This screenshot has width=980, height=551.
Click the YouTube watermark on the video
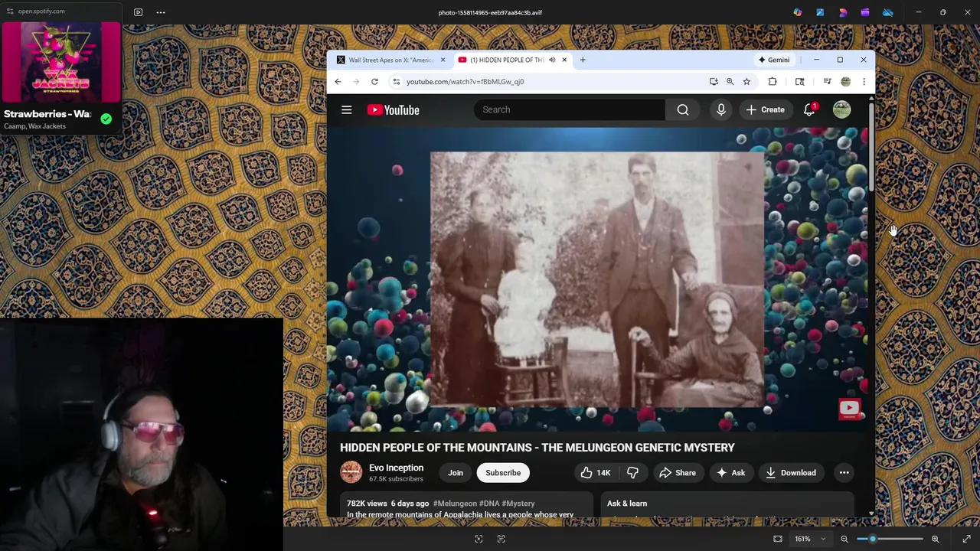849,409
